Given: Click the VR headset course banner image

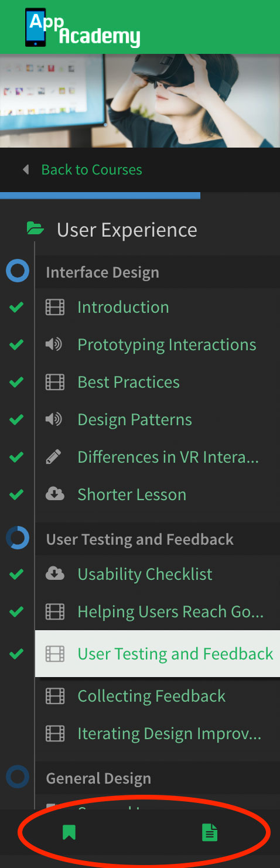Looking at the screenshot, I should pyautogui.click(x=140, y=101).
